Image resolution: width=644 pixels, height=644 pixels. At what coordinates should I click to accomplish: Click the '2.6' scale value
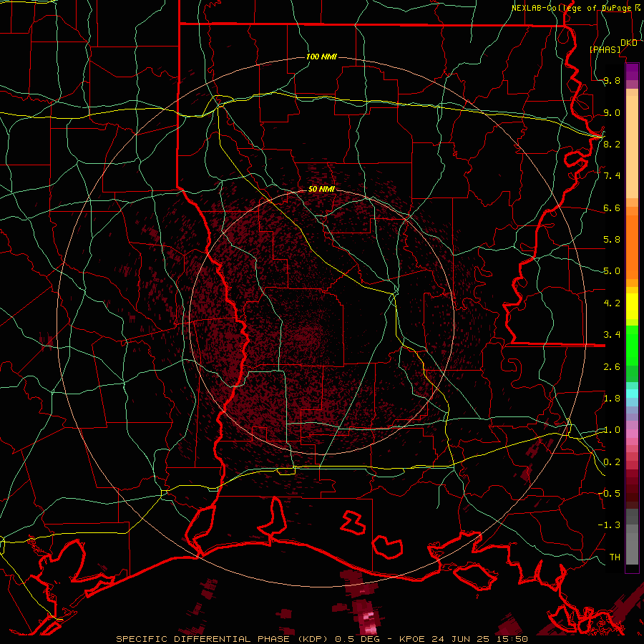pos(612,366)
